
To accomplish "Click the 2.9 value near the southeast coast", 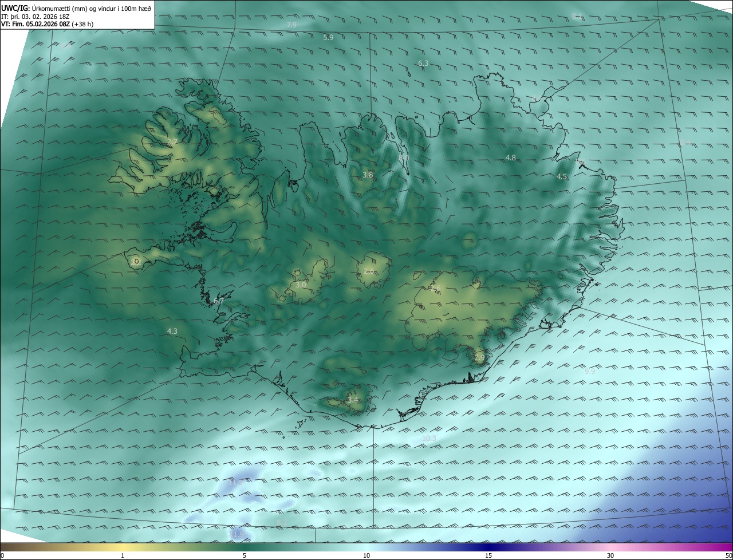I will pyautogui.click(x=479, y=358).
